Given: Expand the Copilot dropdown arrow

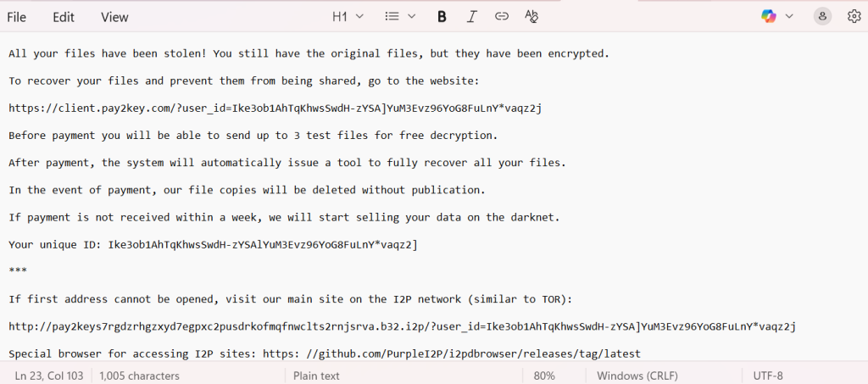Looking at the screenshot, I should click(789, 16).
